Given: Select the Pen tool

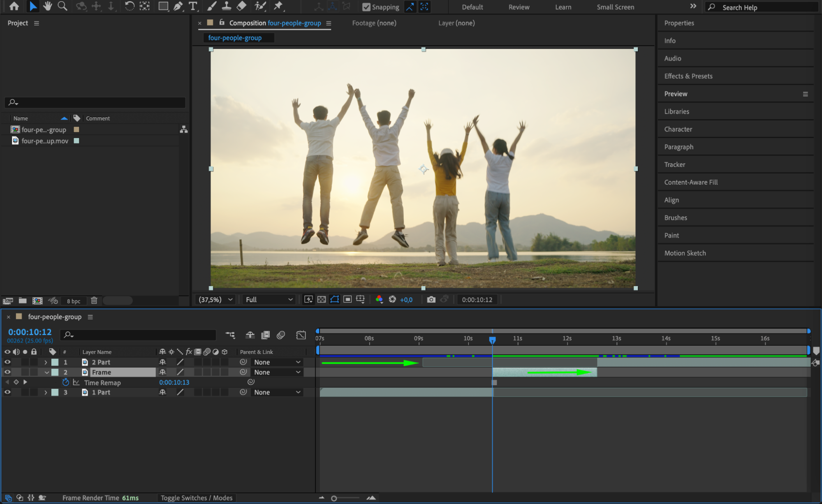Looking at the screenshot, I should (178, 6).
